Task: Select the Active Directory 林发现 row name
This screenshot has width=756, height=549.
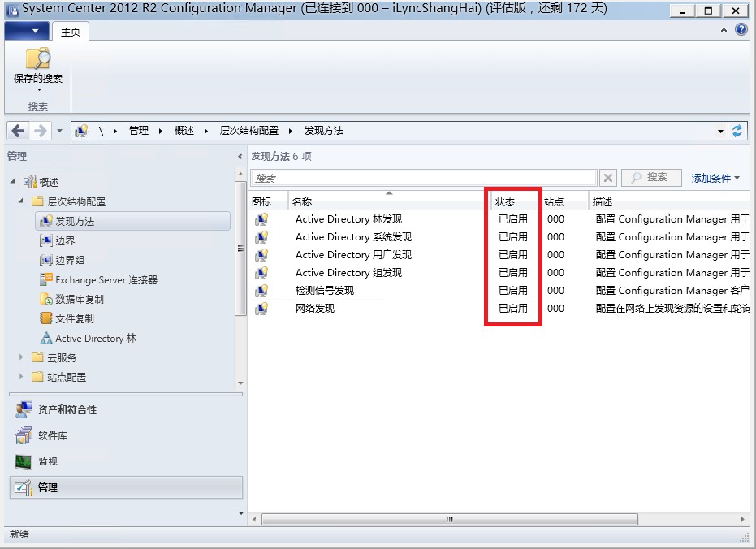Action: pyautogui.click(x=348, y=219)
